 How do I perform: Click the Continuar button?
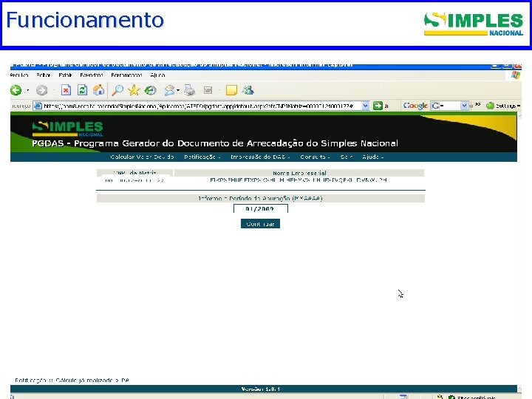click(260, 224)
